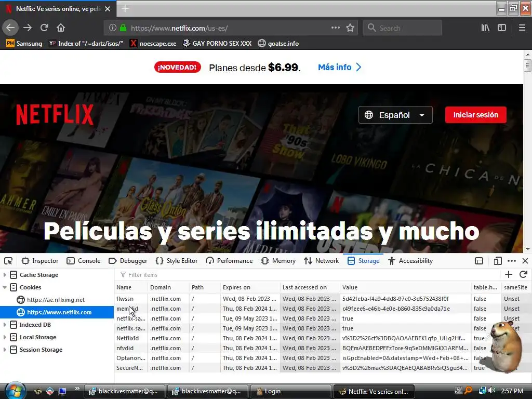
Task: Switch to the Debugger tab
Action: [x=128, y=261]
